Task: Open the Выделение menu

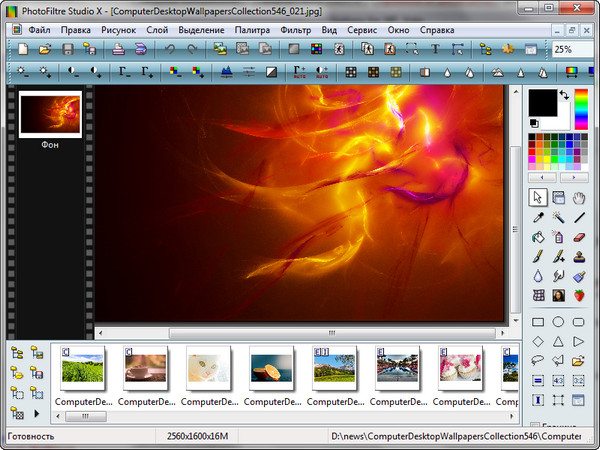Action: [x=201, y=30]
